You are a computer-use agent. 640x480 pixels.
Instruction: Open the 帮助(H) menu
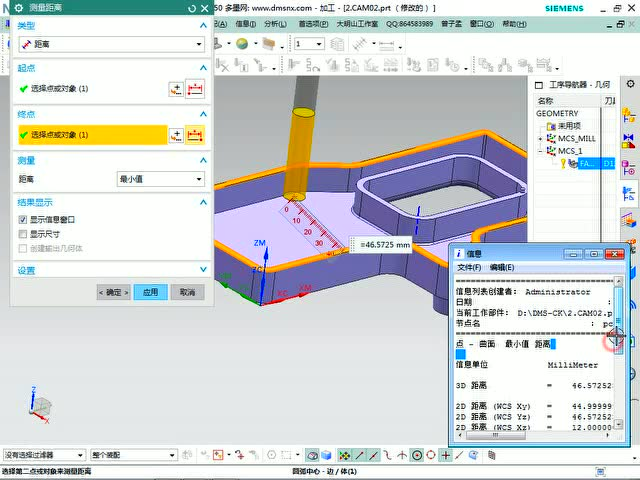tap(514, 24)
